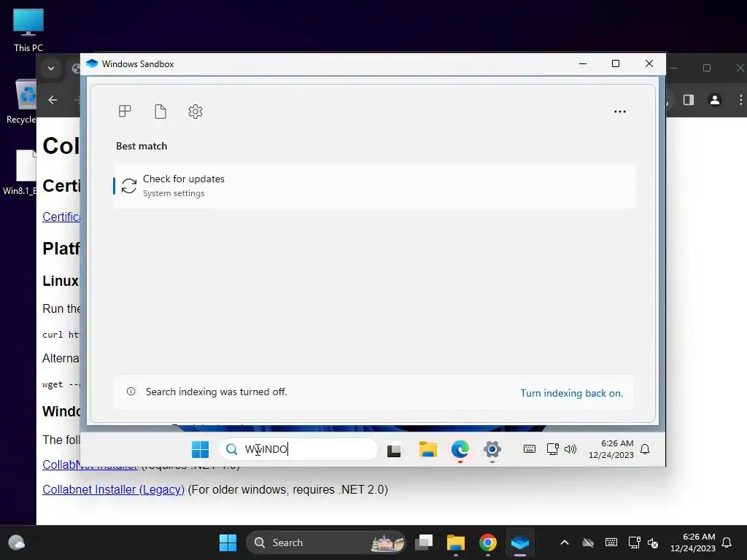
Task: Open the sandbox Start menu button
Action: pyautogui.click(x=200, y=449)
